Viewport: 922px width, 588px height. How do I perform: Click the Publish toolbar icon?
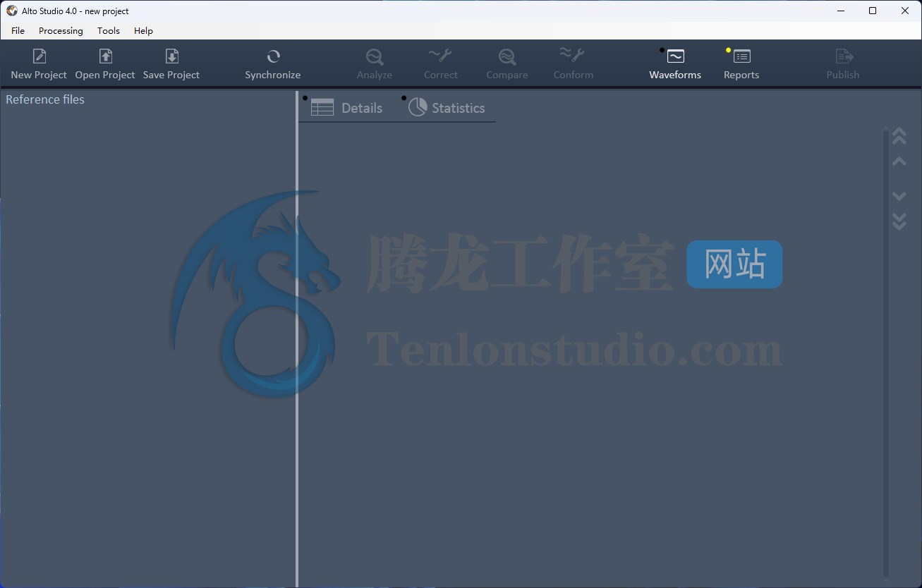pyautogui.click(x=843, y=63)
